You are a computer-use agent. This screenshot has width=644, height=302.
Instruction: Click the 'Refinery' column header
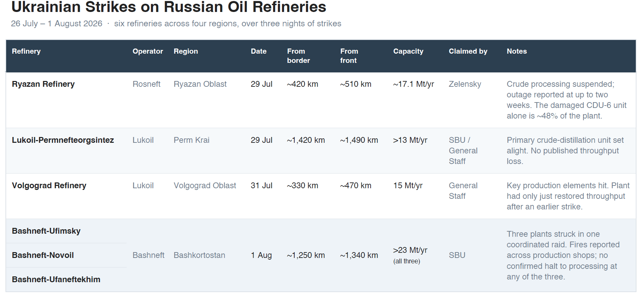click(x=26, y=51)
